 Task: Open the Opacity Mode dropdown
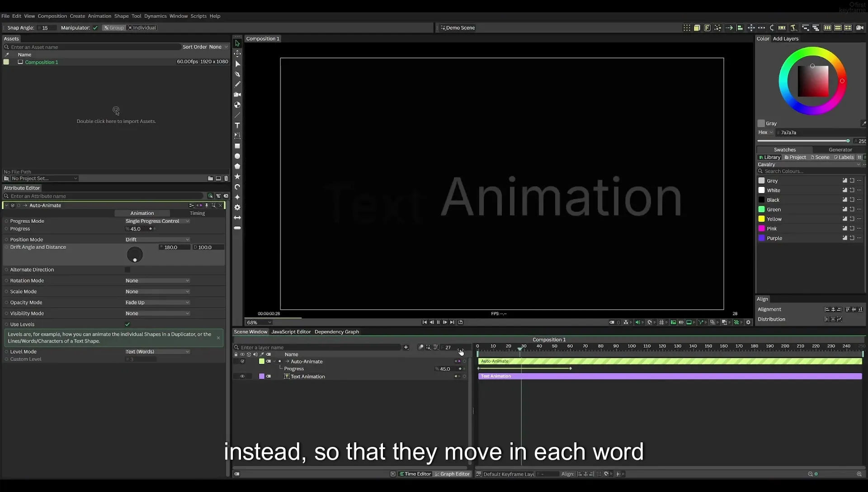pos(157,303)
